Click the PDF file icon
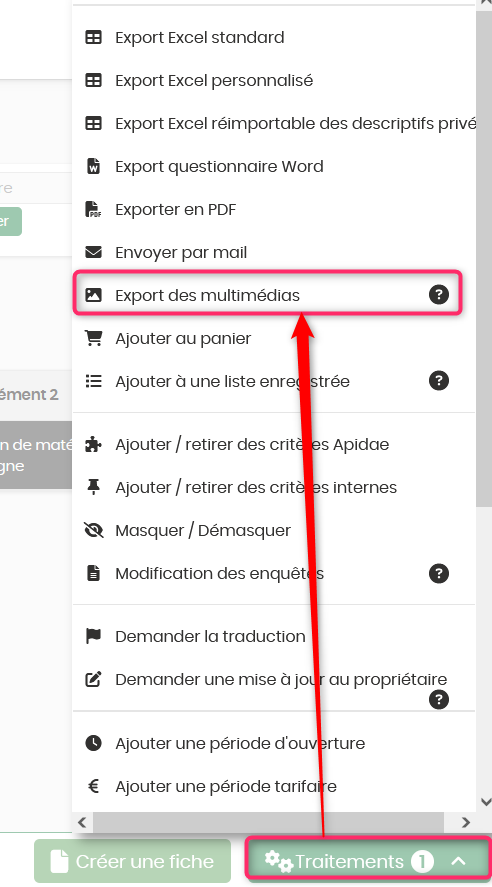 pyautogui.click(x=93, y=209)
